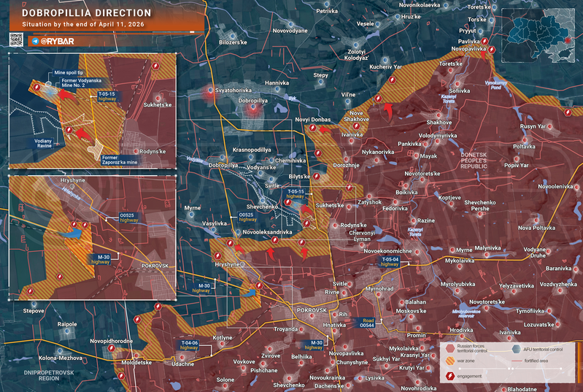The image size is (583, 392).
Task: Click the Nova Poltavka label
Action: click(536, 228)
